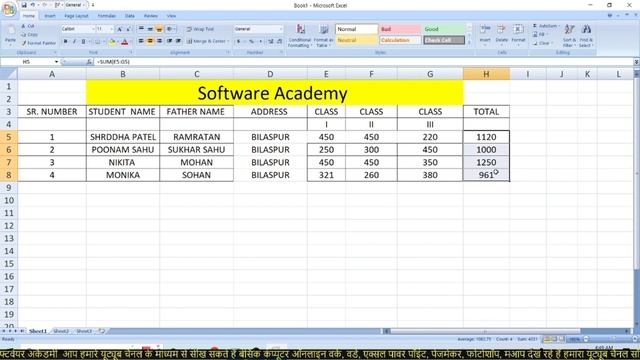Toggle Underline formatting
640x360 pixels.
83,42
